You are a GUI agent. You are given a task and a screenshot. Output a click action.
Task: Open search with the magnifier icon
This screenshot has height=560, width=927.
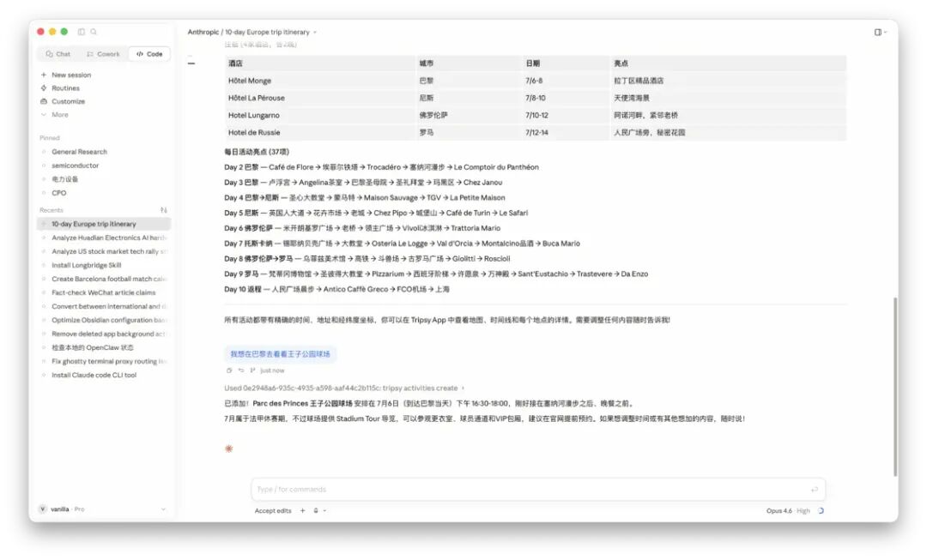click(94, 32)
